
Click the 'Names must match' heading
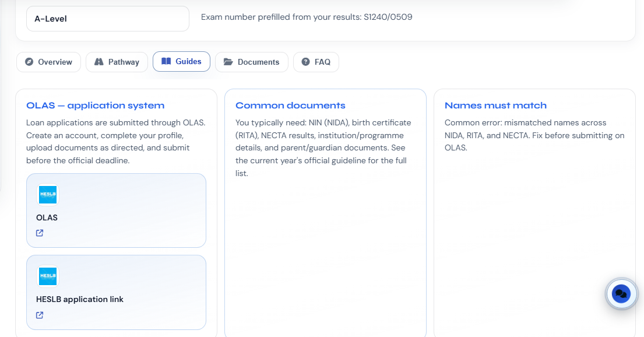[496, 105]
